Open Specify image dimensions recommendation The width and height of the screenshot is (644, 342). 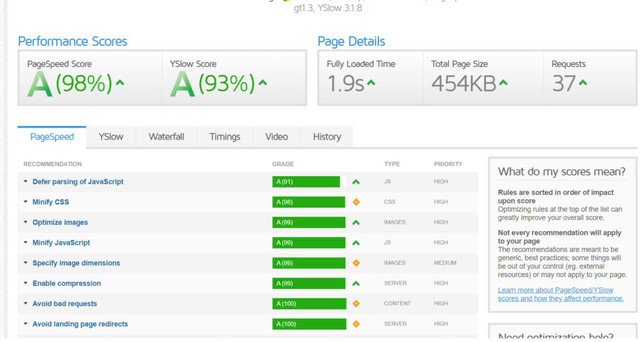pyautogui.click(x=76, y=263)
